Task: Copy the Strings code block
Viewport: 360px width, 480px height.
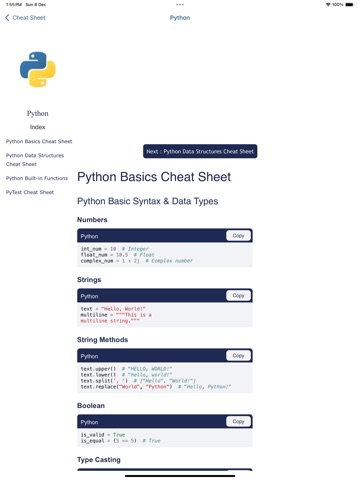Action: tap(238, 296)
